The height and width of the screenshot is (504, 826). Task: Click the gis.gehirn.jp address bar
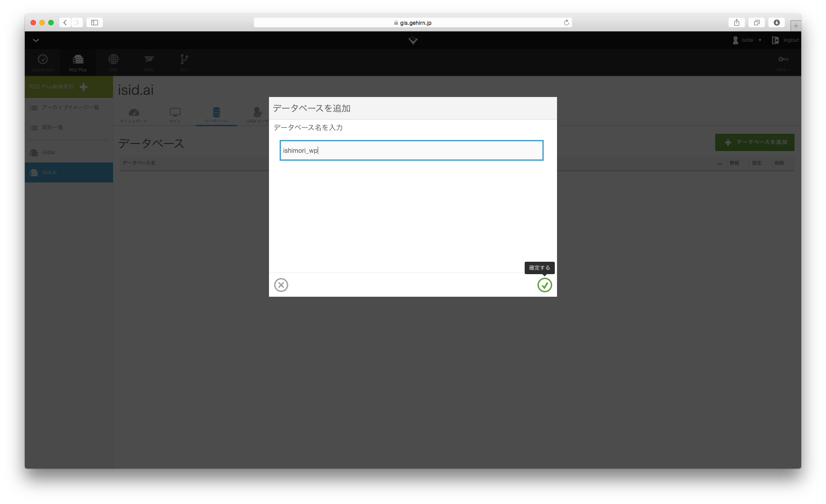click(413, 23)
